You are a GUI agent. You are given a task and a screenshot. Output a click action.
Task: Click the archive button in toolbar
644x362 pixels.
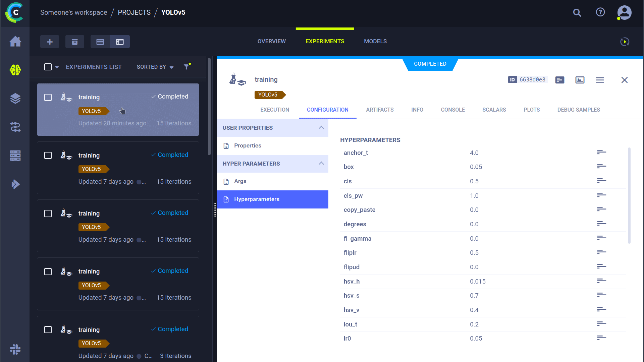(x=74, y=42)
